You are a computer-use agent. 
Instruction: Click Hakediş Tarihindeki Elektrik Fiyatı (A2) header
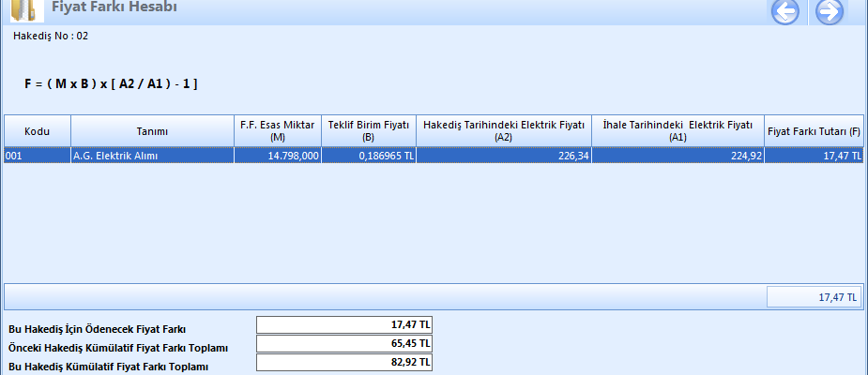[504, 131]
